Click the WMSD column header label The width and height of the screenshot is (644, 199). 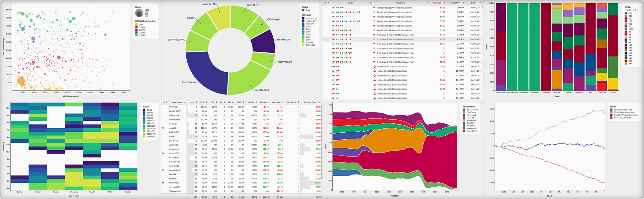coord(250,102)
